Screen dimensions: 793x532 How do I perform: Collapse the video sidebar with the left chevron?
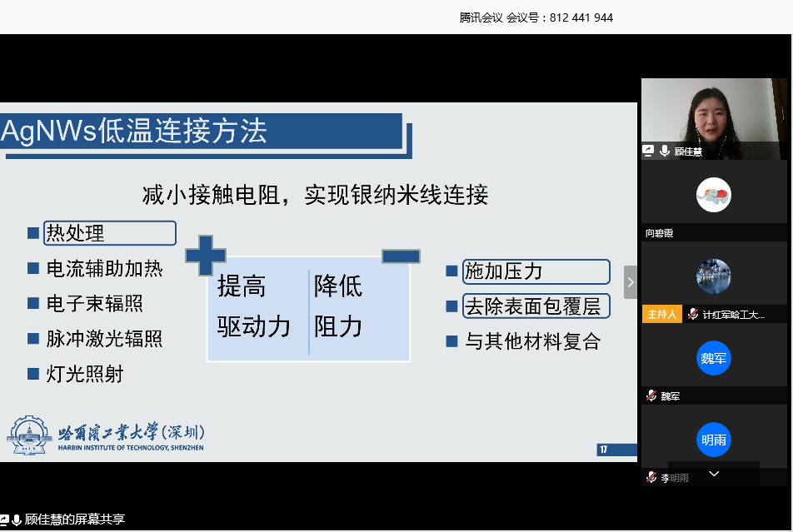click(x=631, y=282)
